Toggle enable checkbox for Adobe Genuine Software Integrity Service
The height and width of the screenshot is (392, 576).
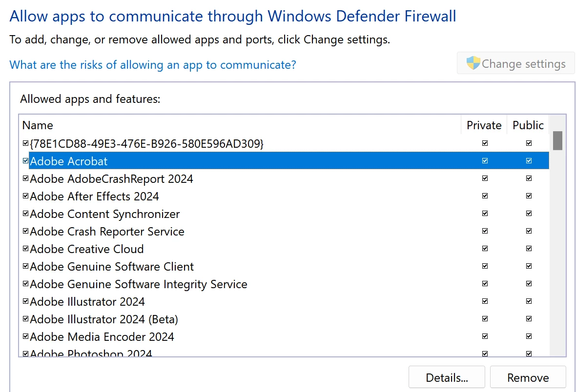(x=26, y=284)
